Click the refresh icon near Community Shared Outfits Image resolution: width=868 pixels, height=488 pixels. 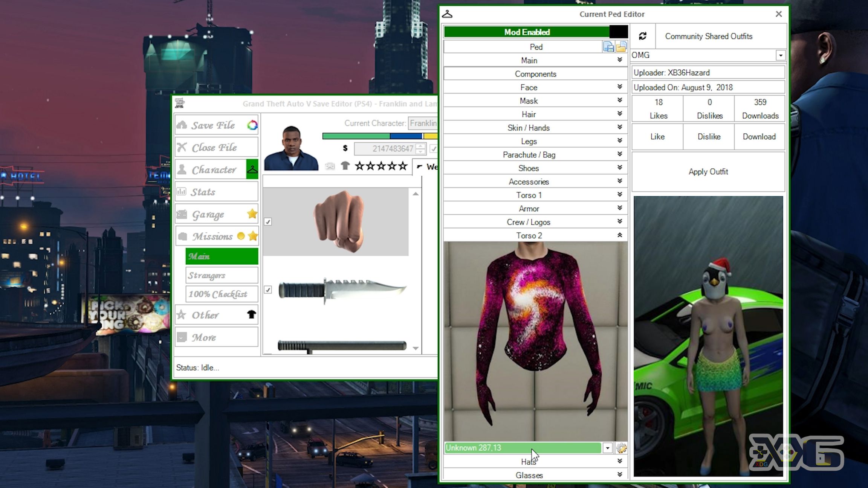[643, 36]
